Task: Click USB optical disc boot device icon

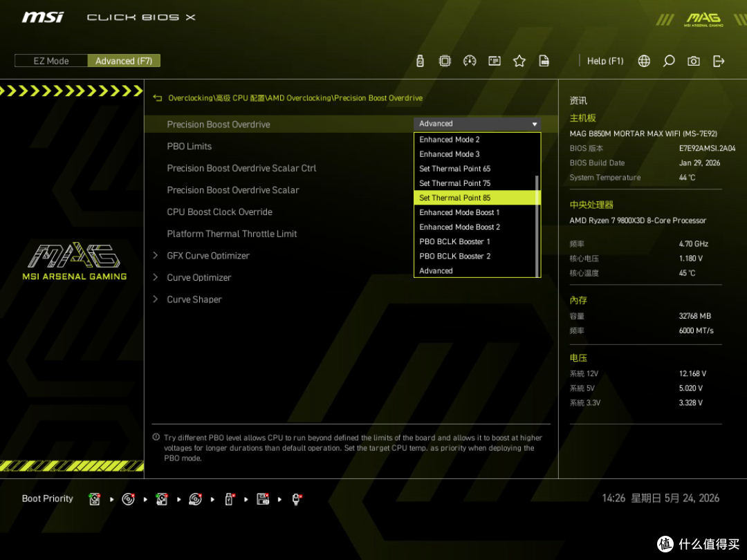Action: click(195, 499)
